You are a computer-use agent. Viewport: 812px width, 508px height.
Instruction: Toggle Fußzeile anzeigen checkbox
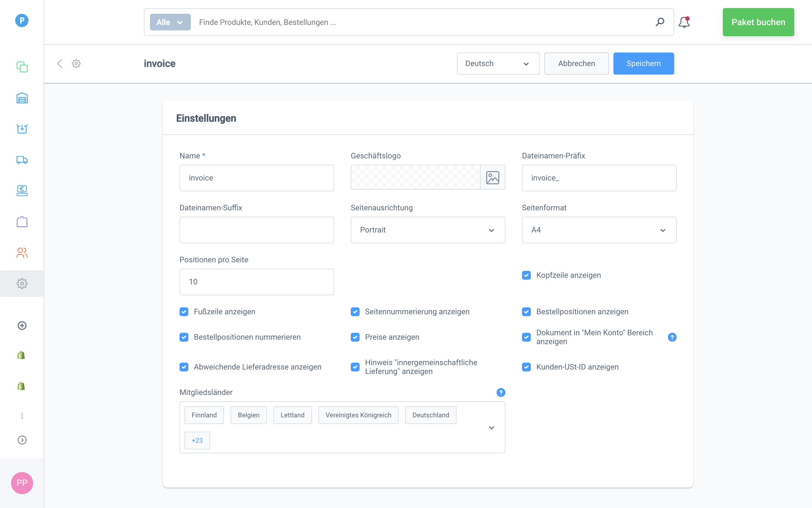(184, 312)
